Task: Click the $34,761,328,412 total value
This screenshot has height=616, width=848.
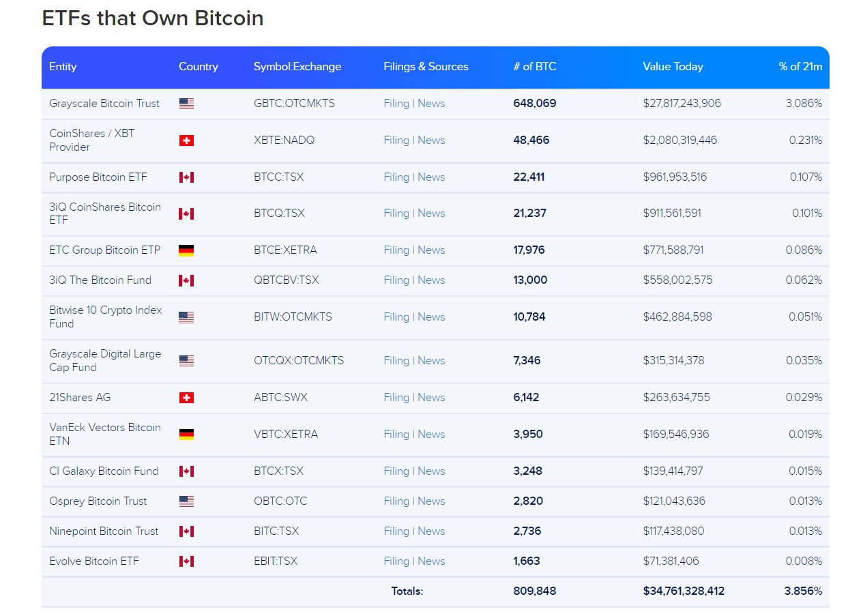Action: coord(684,591)
